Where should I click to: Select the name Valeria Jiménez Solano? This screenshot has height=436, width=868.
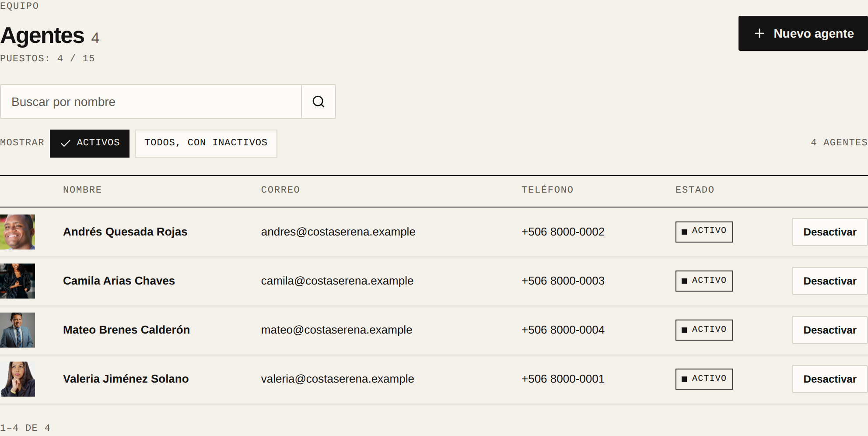click(126, 379)
